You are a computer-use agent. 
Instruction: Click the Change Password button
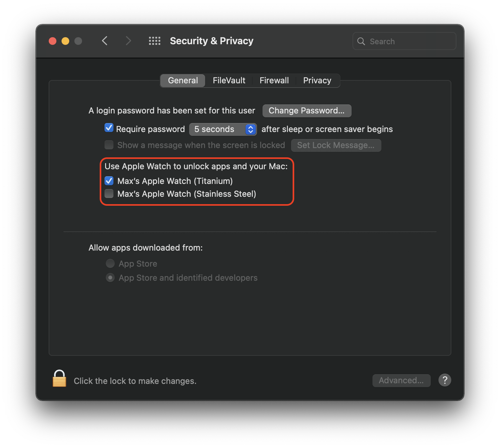tap(306, 111)
